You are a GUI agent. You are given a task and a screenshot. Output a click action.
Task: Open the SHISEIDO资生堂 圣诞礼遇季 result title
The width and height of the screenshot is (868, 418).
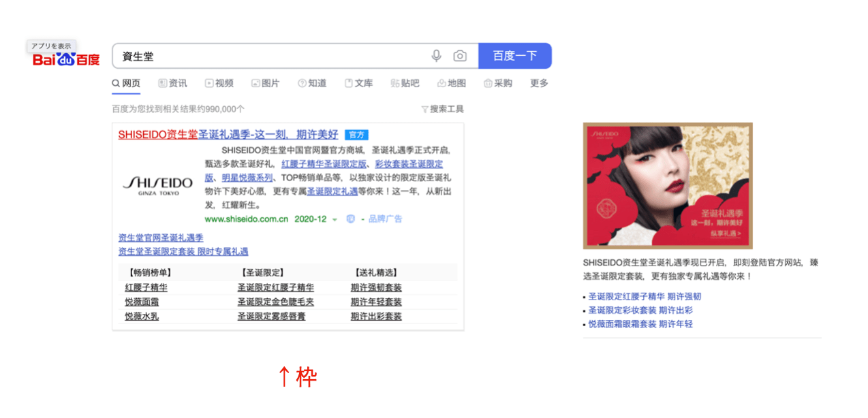[228, 135]
